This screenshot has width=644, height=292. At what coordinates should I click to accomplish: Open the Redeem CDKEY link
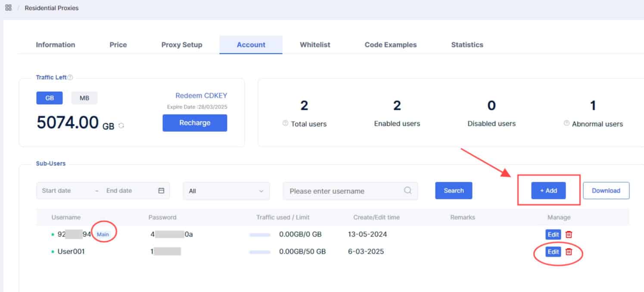point(201,96)
